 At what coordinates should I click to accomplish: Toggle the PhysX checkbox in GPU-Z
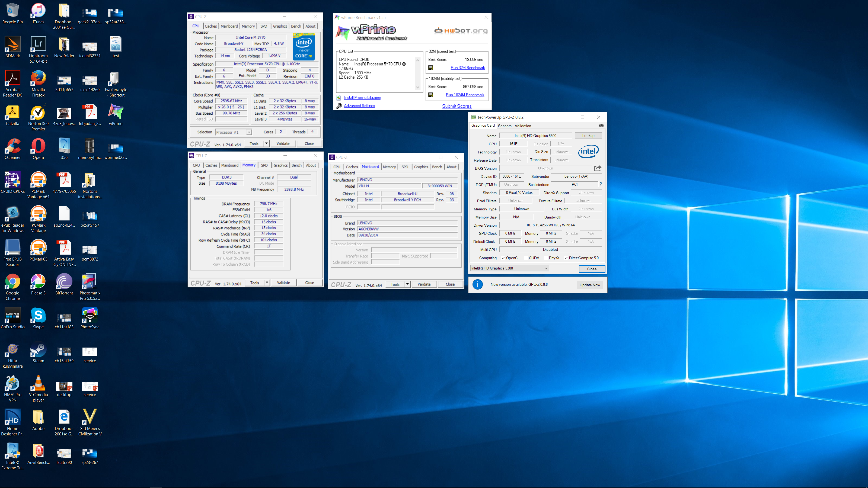coord(546,258)
